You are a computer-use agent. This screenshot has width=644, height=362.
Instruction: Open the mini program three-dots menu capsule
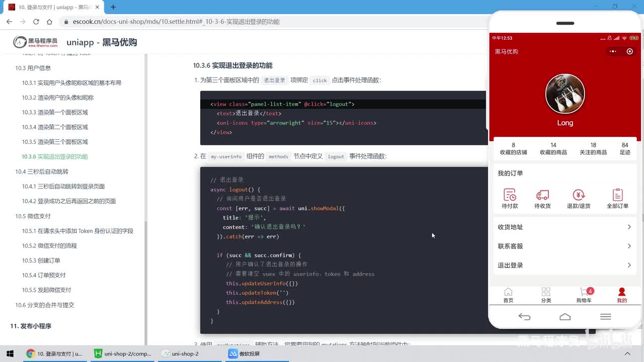click(613, 51)
